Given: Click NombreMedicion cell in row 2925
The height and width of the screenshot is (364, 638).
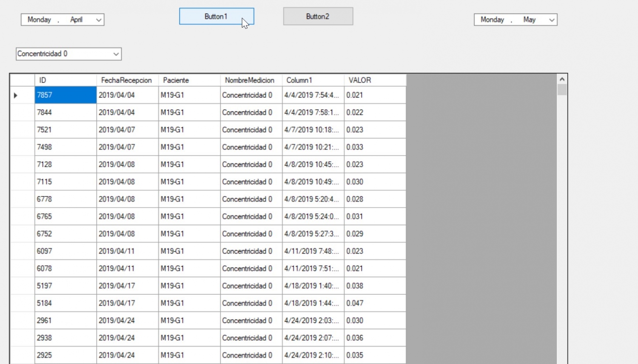Looking at the screenshot, I should coord(251,355).
